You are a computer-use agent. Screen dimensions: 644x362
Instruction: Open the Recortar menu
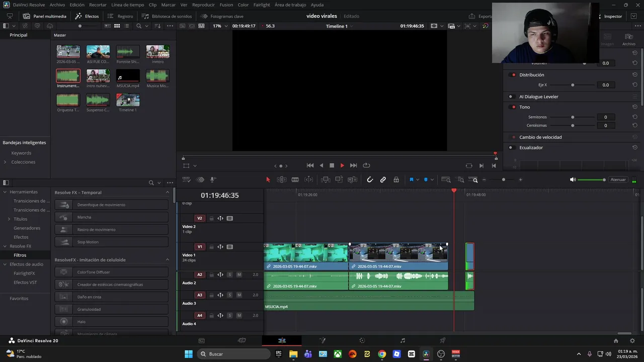(98, 5)
